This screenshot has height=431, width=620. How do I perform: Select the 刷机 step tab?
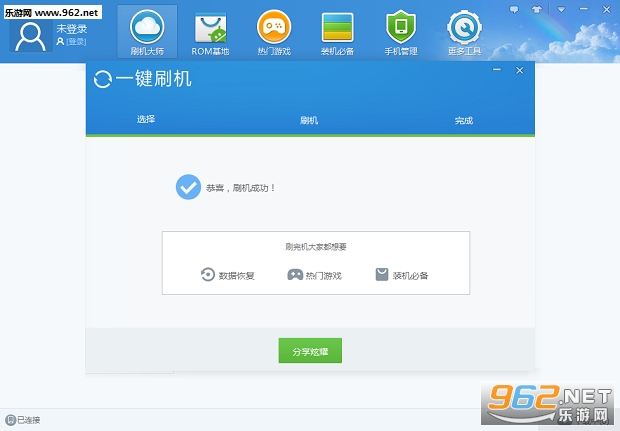click(x=309, y=120)
